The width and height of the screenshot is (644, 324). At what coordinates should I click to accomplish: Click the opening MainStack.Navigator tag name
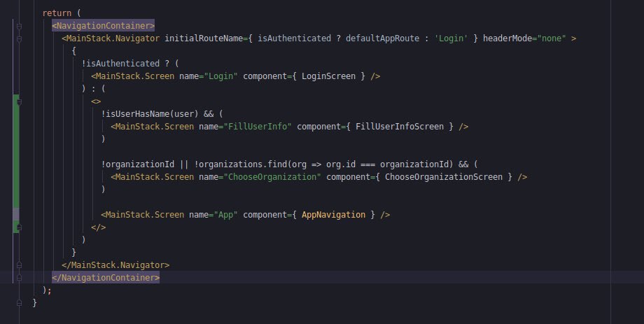[113, 38]
